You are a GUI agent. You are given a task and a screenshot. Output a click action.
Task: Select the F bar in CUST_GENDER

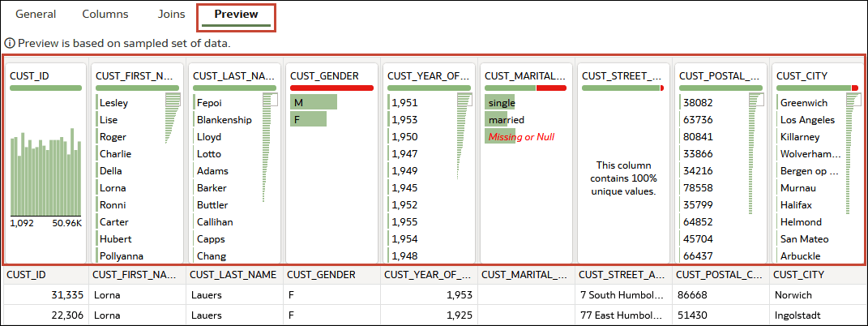coord(308,119)
